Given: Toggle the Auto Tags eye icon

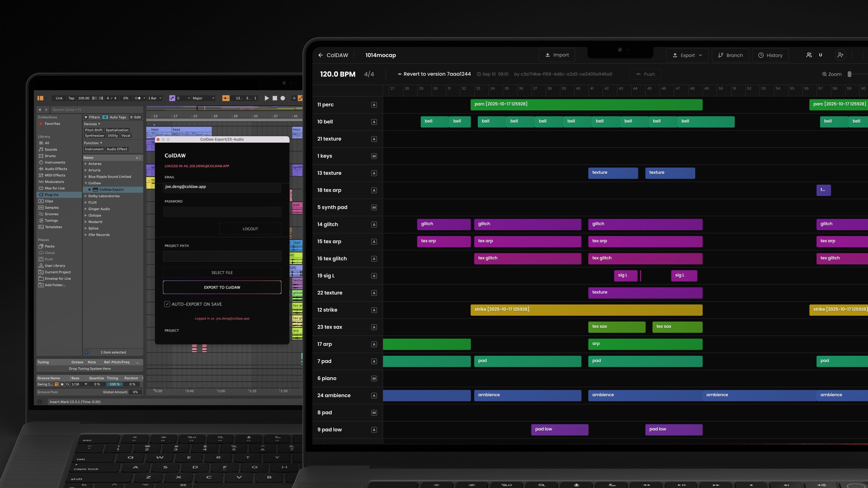Looking at the screenshot, I should pyautogui.click(x=105, y=117).
